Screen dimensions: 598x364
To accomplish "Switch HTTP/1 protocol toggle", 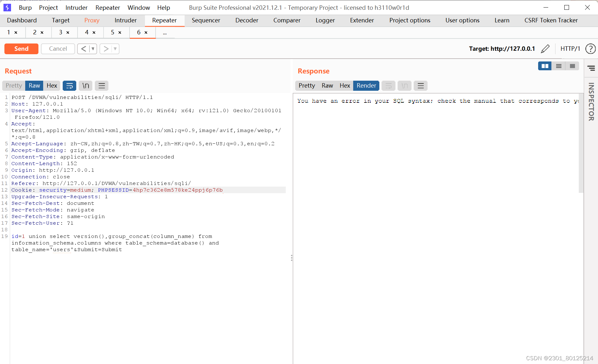I will (570, 49).
